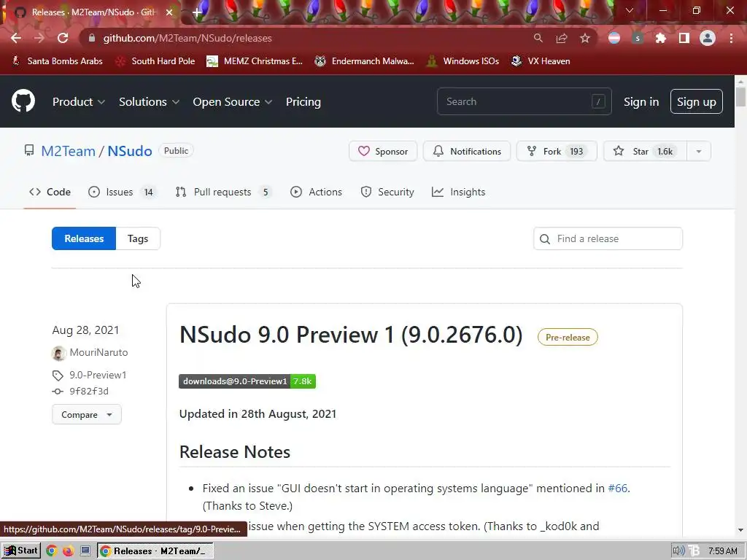Switch to the Code tab
Viewport: 747px width, 560px height.
[50, 192]
